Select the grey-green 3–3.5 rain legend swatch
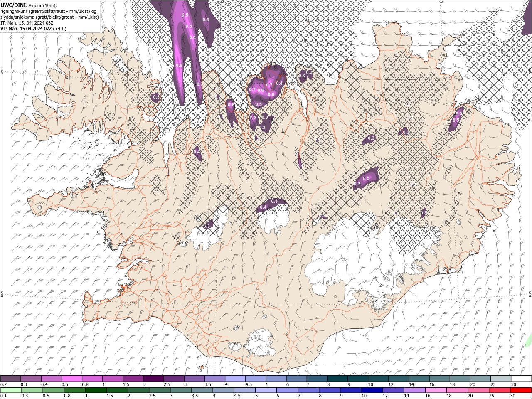Viewport: 532px width, 399px height. click(x=181, y=390)
